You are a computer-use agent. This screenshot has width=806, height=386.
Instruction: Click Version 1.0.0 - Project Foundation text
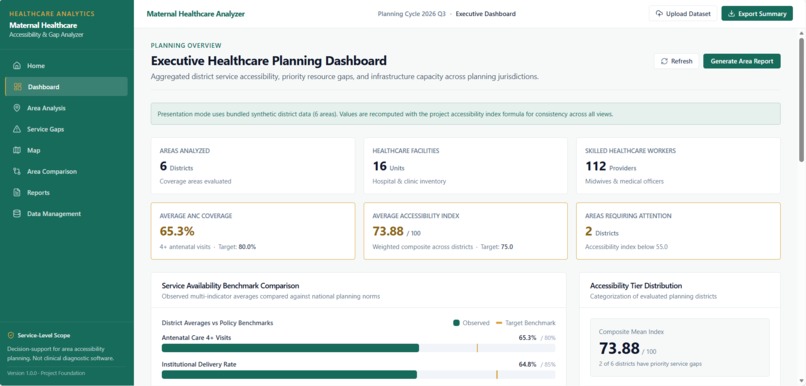[46, 373]
